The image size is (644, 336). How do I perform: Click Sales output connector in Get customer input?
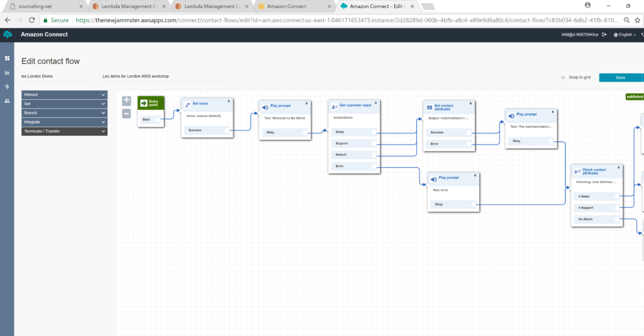pyautogui.click(x=374, y=132)
